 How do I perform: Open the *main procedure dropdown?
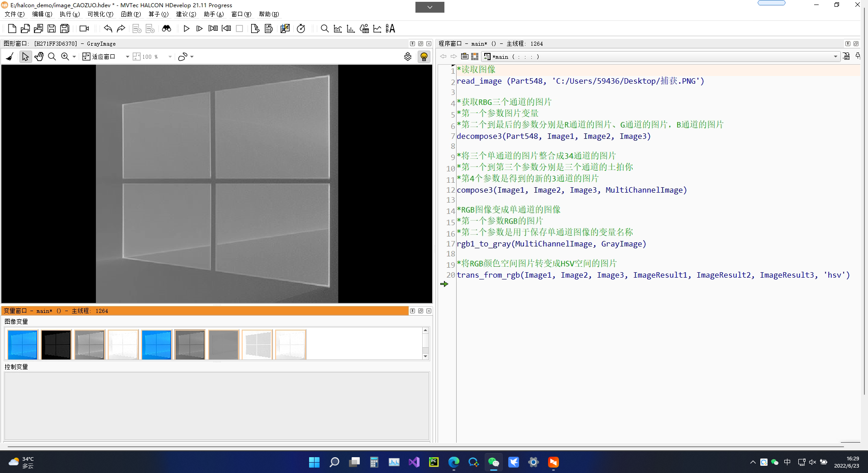pos(660,57)
